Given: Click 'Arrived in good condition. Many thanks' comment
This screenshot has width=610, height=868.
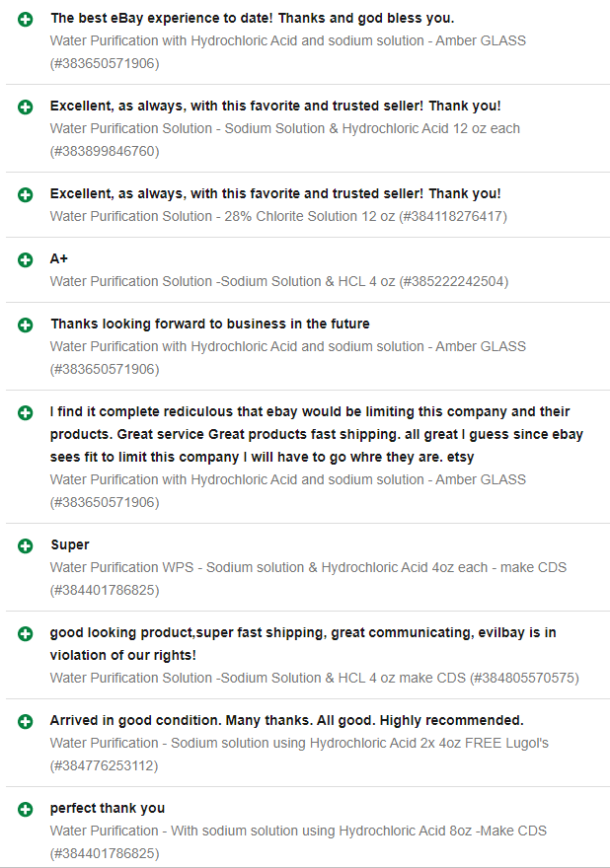Looking at the screenshot, I should 286,720.
